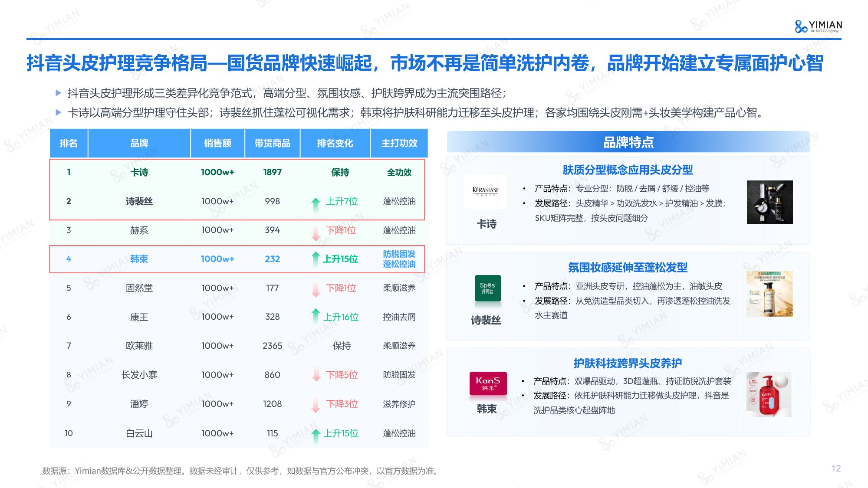Click the heading 氛围妆感延伸至蓬松发型
This screenshot has width=868, height=488.
point(628,267)
